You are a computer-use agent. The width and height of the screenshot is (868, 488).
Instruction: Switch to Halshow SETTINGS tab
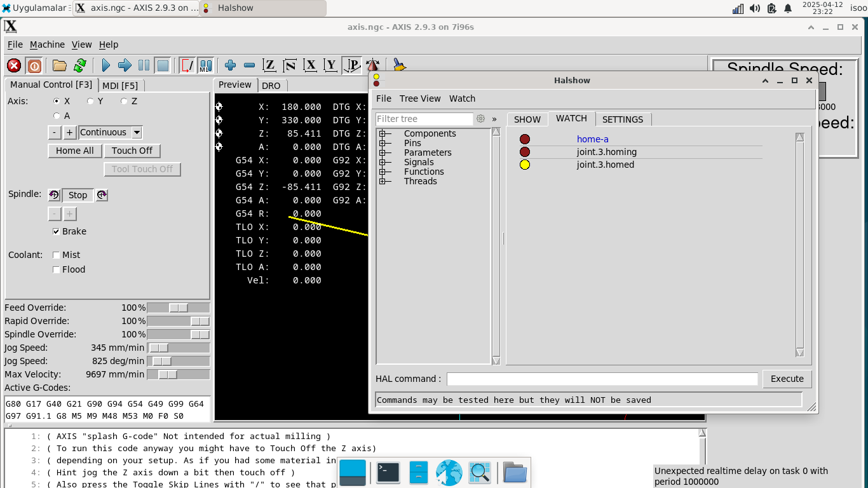click(x=623, y=119)
